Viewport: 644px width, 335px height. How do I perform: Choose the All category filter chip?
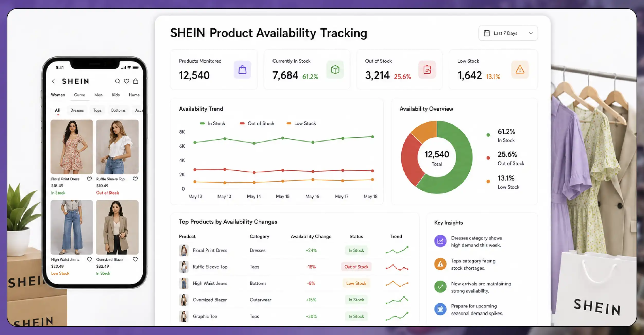click(57, 110)
